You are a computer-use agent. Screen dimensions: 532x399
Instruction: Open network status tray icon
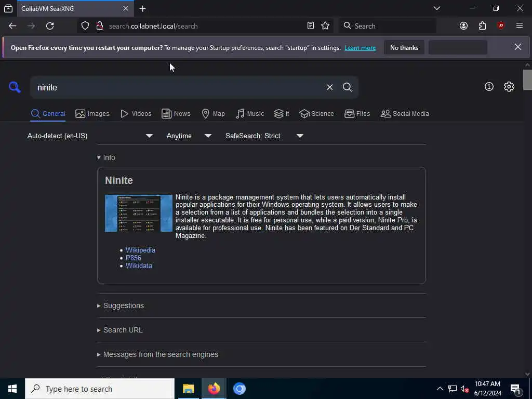click(x=453, y=389)
